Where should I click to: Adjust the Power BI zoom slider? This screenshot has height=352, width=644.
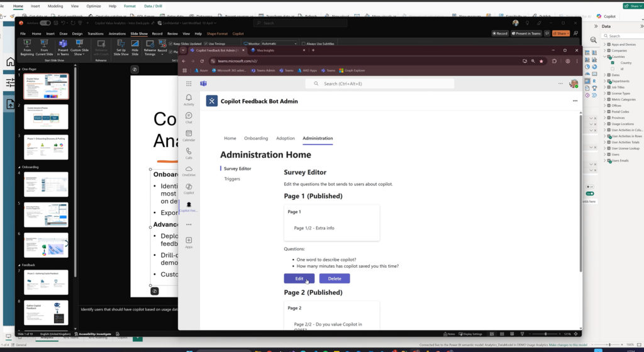(x=609, y=345)
